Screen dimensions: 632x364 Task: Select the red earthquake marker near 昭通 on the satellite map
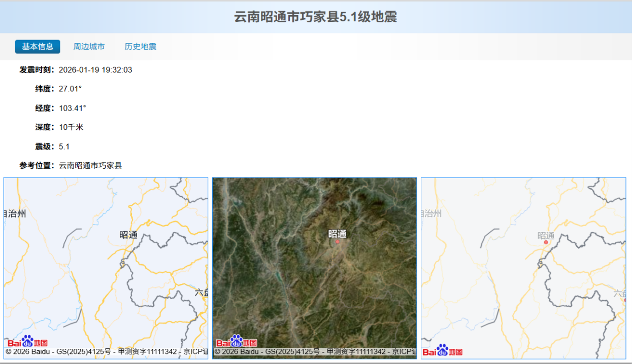[338, 242]
